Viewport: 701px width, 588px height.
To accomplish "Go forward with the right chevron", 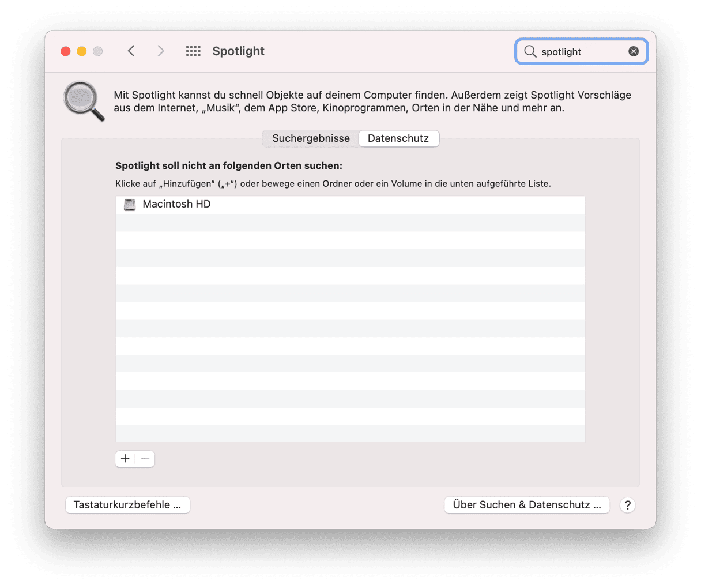I will [161, 51].
